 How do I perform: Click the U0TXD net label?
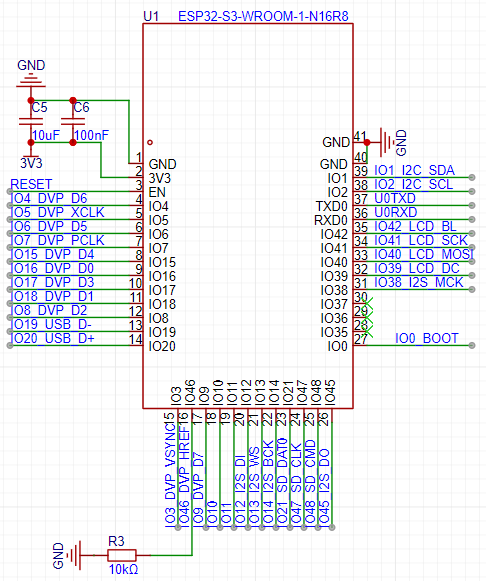[395, 198]
